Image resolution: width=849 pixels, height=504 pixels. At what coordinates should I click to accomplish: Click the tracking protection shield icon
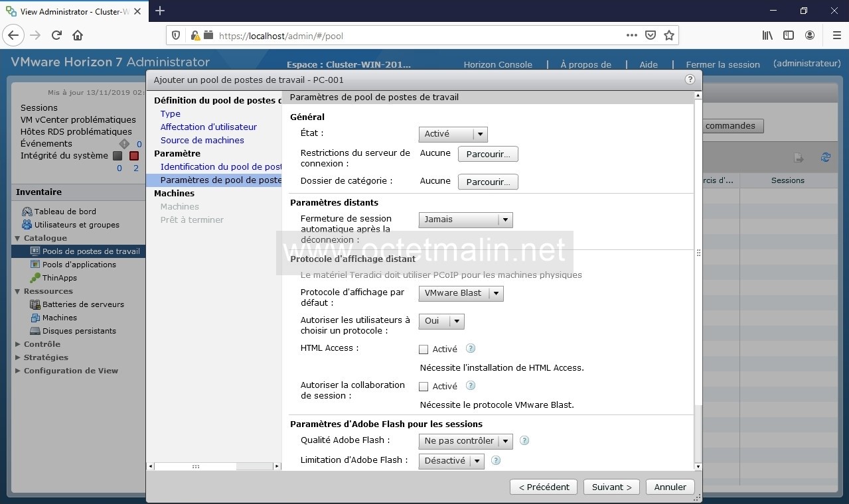[176, 35]
